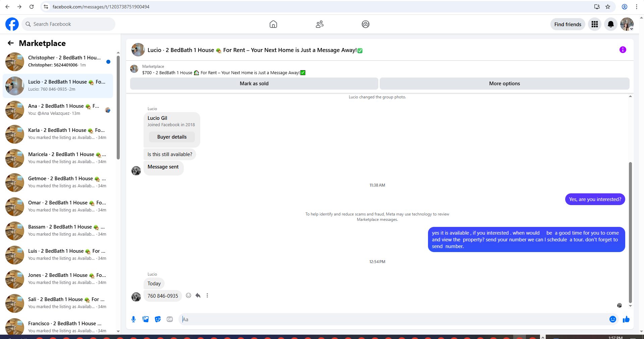This screenshot has width=644, height=339.
Task: Open the Facebook menu grid icon
Action: click(595, 24)
